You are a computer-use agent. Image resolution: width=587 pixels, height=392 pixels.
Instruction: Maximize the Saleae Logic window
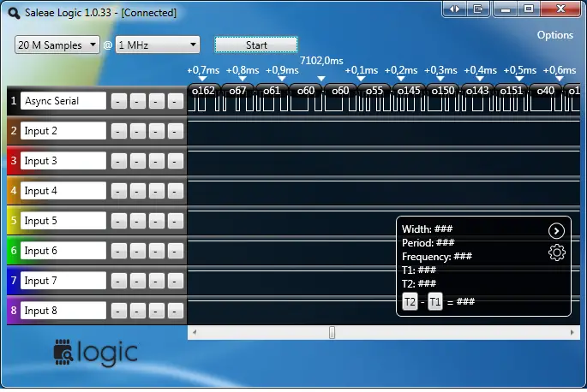pos(529,9)
